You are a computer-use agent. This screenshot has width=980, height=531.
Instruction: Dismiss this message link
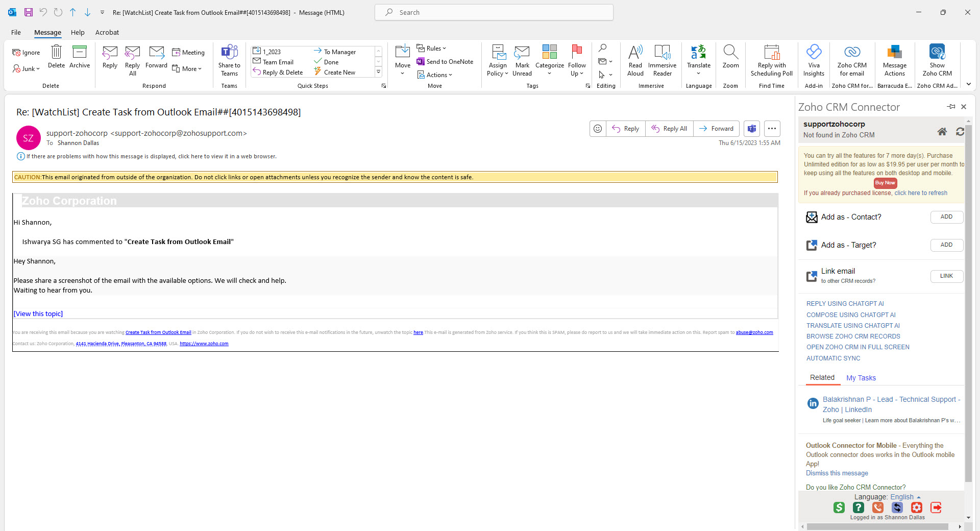pos(837,473)
